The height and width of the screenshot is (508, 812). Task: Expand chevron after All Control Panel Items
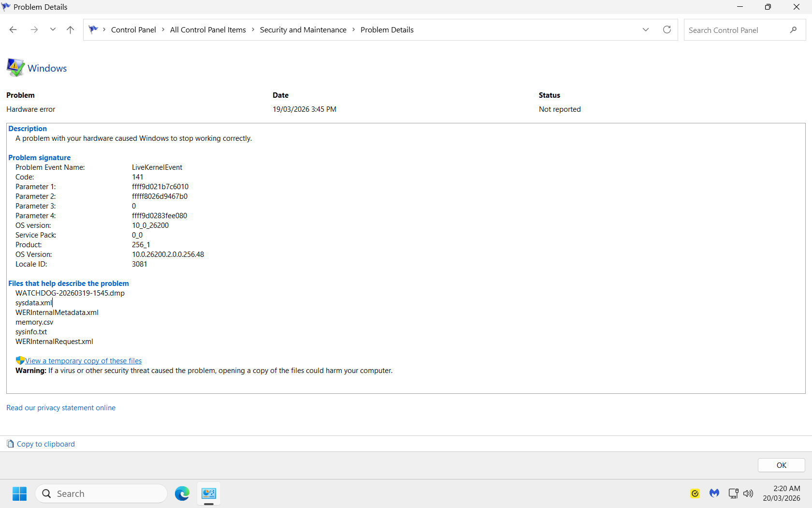point(253,30)
